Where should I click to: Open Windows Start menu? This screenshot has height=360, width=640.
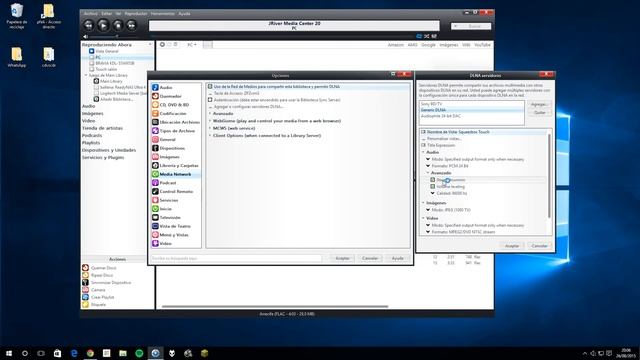[9, 353]
